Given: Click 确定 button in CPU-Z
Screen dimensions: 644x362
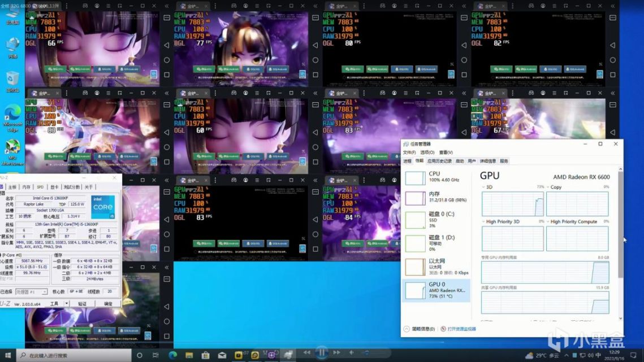Looking at the screenshot, I should click(108, 304).
